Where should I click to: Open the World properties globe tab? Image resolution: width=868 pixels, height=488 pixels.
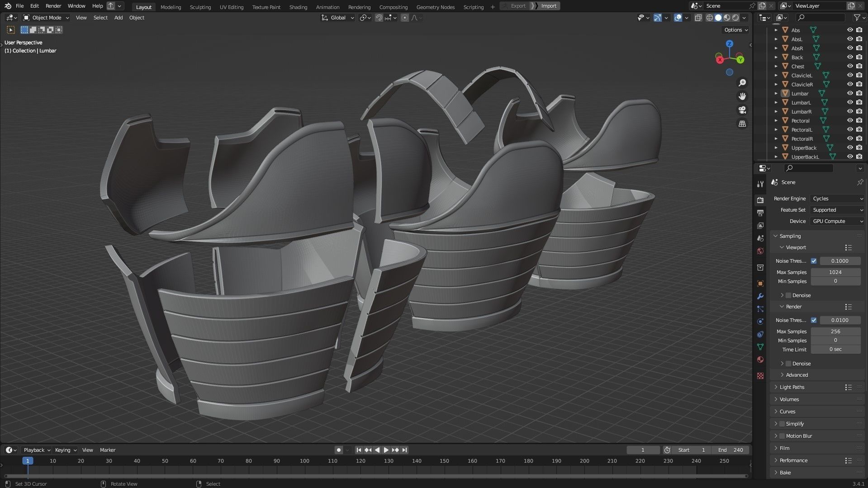[x=760, y=251]
